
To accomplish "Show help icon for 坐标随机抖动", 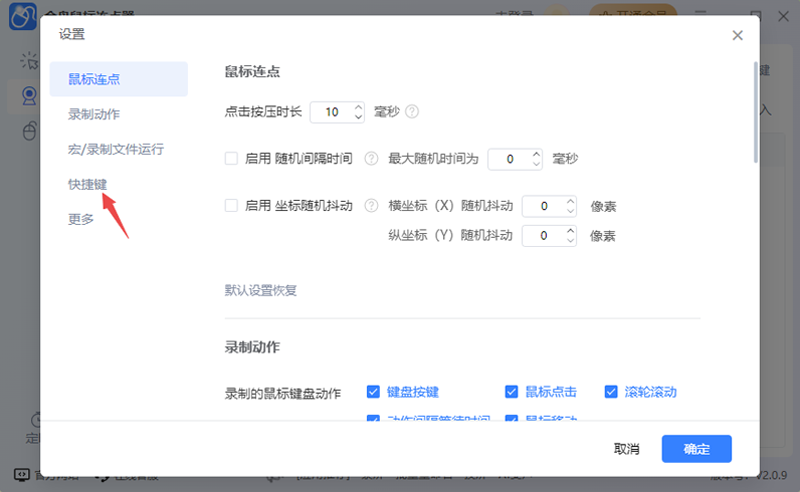I will point(371,206).
